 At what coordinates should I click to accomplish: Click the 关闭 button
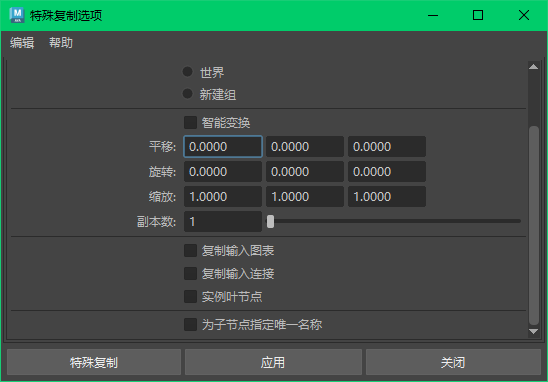453,362
